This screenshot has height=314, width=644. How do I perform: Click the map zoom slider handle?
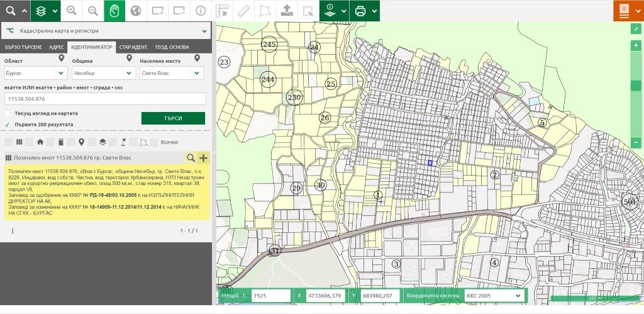click(x=636, y=86)
